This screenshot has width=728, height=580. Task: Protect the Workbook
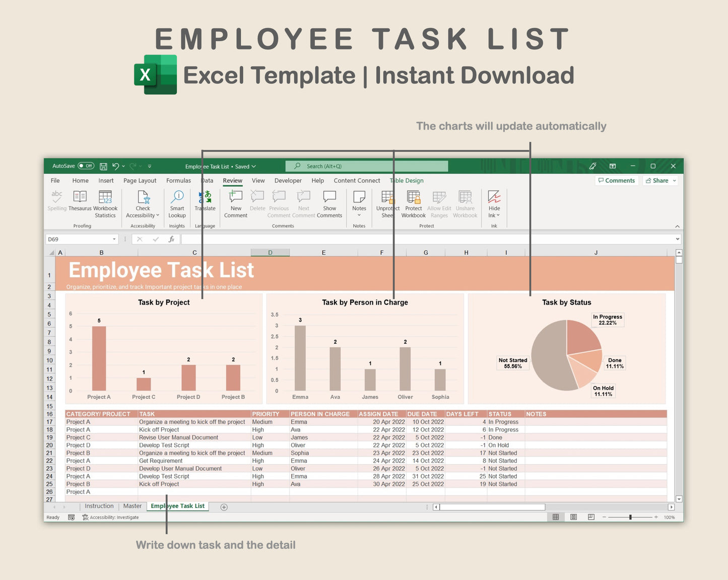point(413,201)
